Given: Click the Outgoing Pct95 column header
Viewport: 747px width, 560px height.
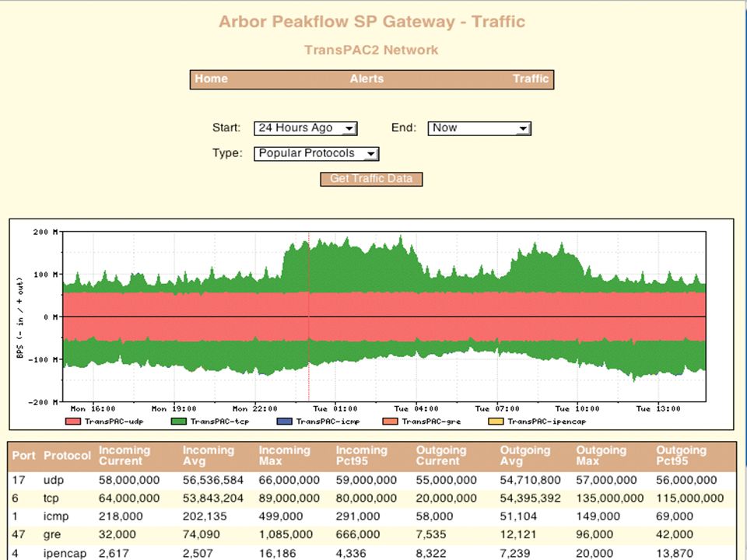Looking at the screenshot, I should [x=682, y=456].
